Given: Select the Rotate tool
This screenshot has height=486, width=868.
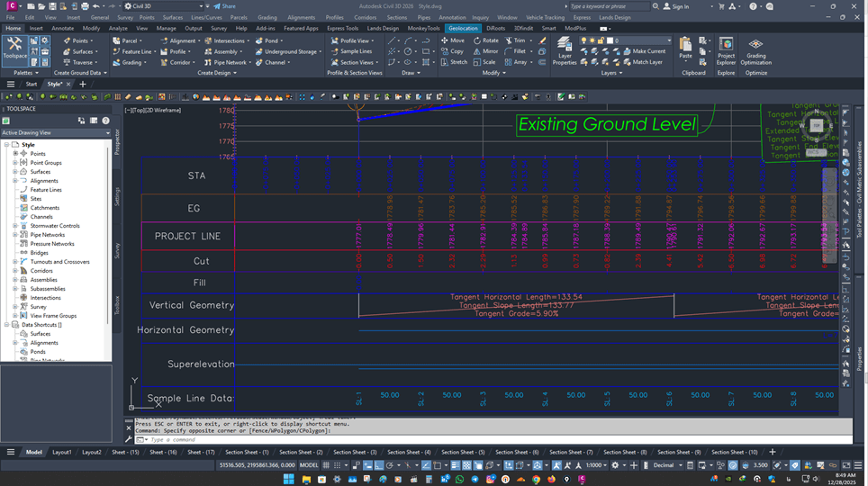Looking at the screenshot, I should [x=485, y=40].
